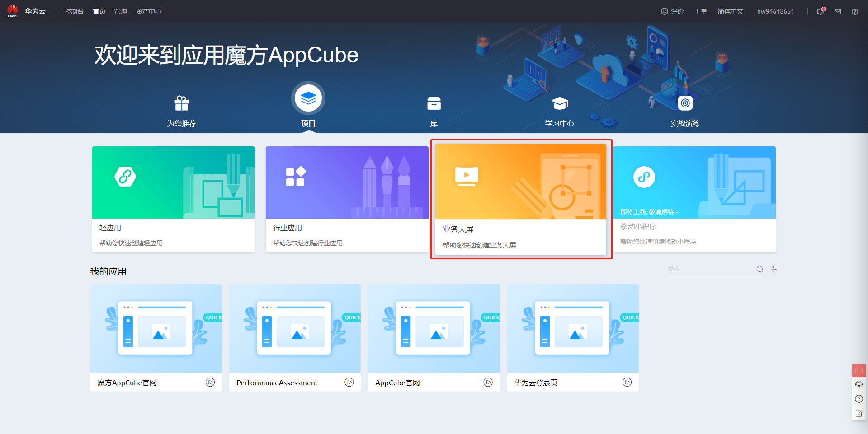The height and width of the screenshot is (434, 868).
Task: Switch to the 项目 tab
Action: (x=308, y=123)
